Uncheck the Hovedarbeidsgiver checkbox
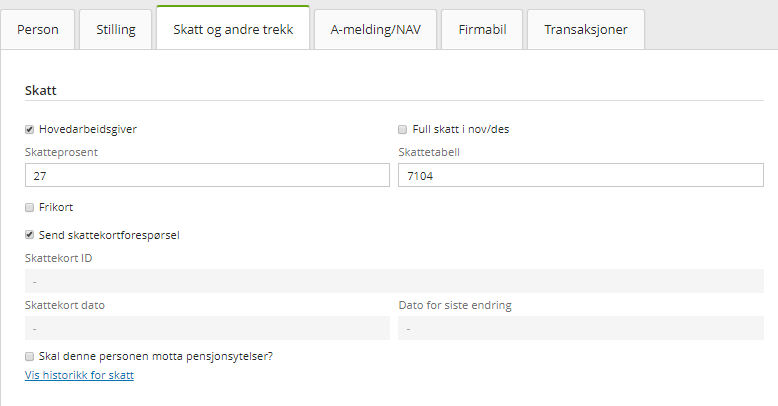778x406 pixels. click(30, 129)
